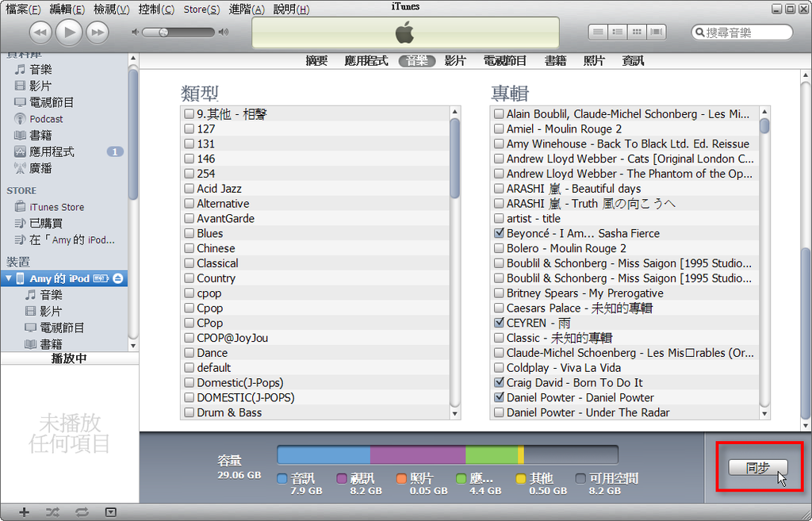Click the 播放中 now playing header

[x=70, y=358]
